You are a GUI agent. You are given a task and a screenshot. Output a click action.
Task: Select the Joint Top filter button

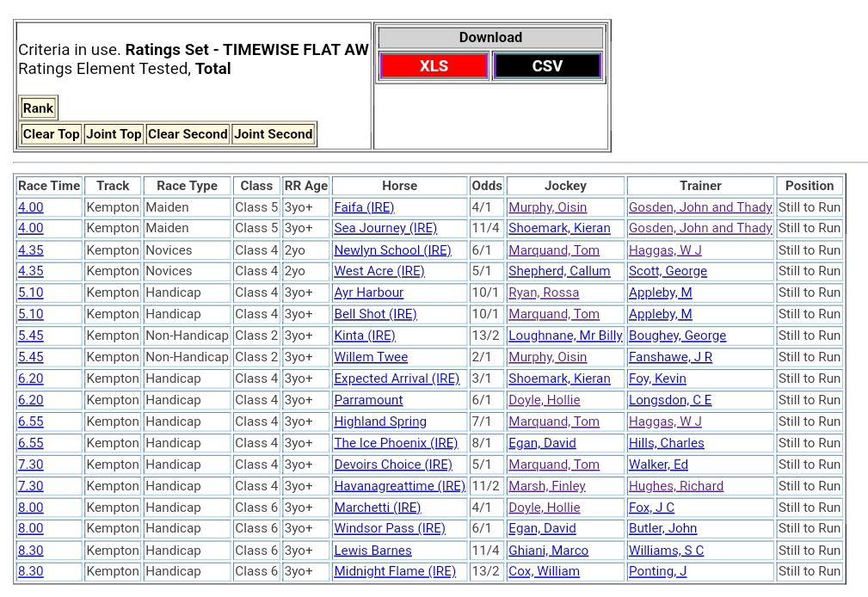point(114,134)
